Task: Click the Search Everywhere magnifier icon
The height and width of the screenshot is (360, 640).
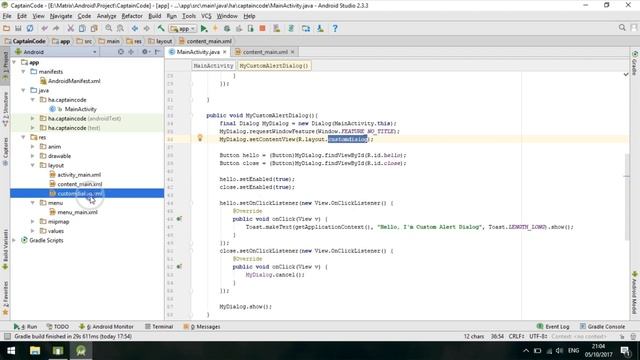Action: [622, 28]
